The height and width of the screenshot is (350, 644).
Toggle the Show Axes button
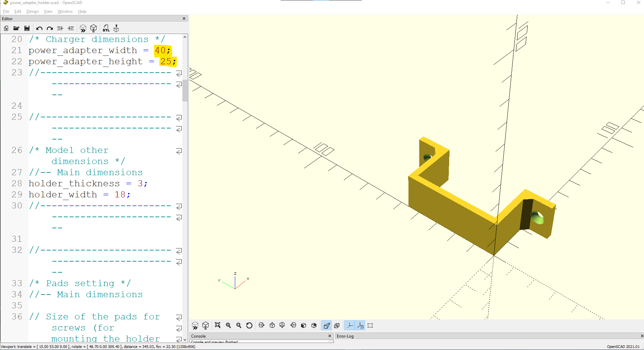pos(350,325)
